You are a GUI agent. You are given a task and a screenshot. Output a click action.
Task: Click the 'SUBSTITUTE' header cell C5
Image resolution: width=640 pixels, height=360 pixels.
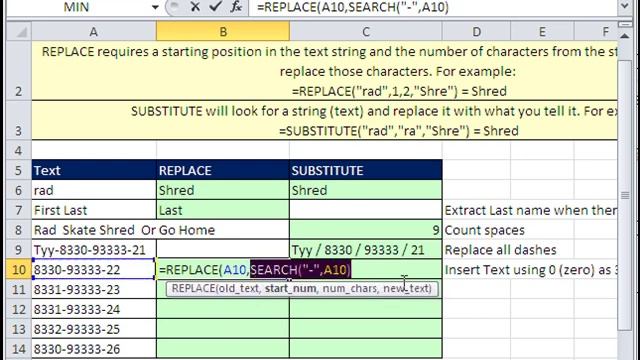pyautogui.click(x=366, y=170)
